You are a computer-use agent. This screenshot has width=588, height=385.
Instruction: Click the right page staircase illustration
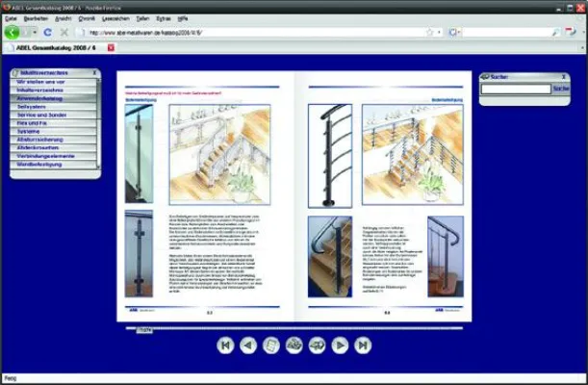tap(413, 154)
